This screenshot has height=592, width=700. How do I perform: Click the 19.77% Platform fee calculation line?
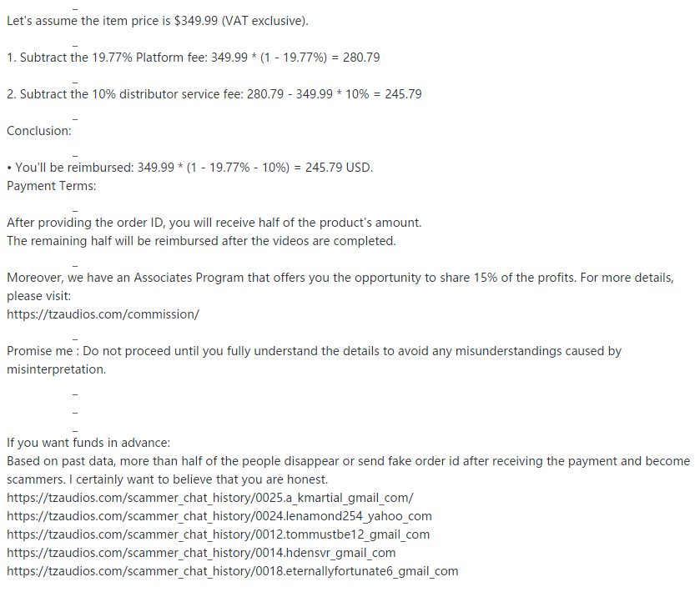pyautogui.click(x=194, y=58)
